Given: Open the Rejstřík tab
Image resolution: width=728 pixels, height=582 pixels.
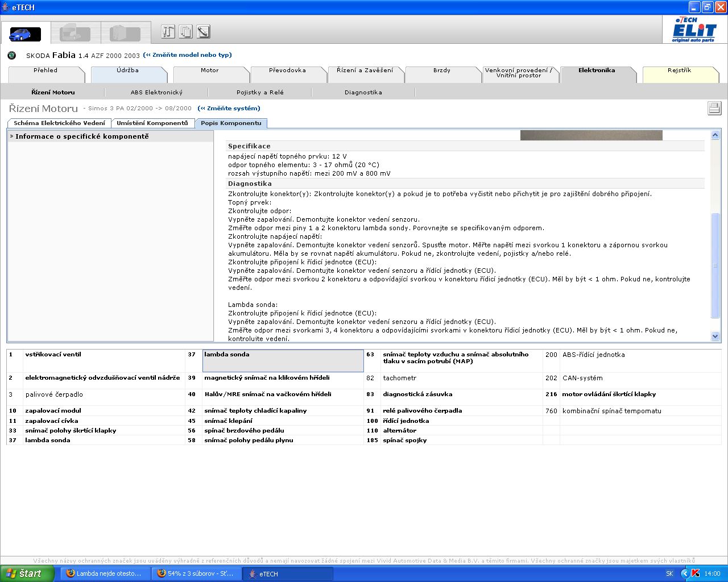Looking at the screenshot, I should pos(680,74).
